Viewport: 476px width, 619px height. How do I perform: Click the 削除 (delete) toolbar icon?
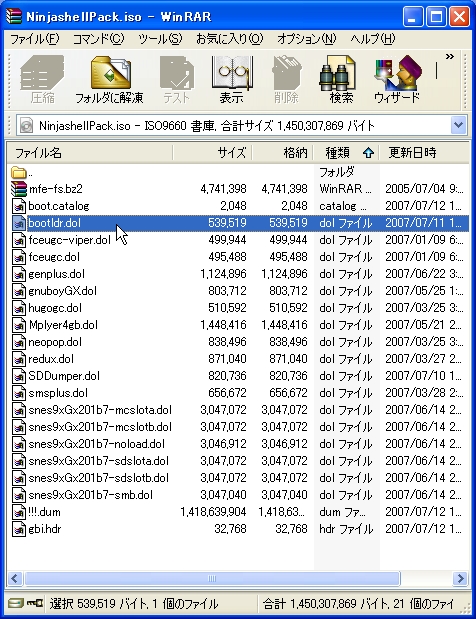click(286, 80)
